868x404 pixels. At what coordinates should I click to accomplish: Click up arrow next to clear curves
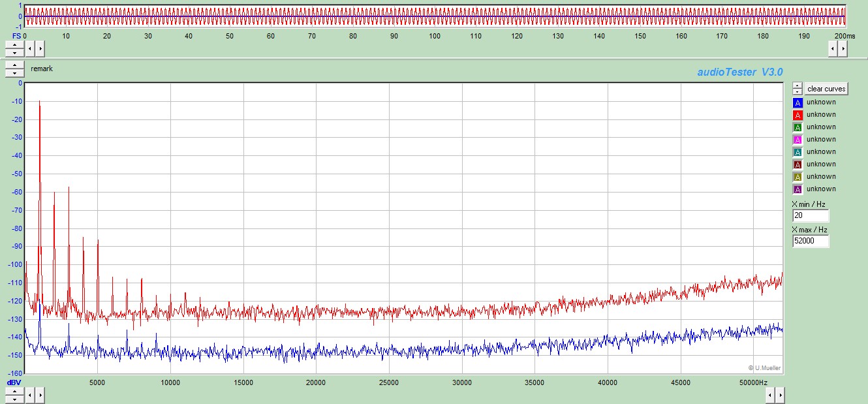click(x=797, y=85)
